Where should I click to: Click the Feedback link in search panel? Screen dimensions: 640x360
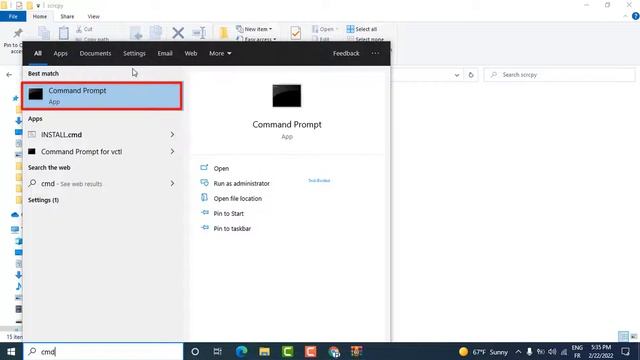(x=346, y=53)
